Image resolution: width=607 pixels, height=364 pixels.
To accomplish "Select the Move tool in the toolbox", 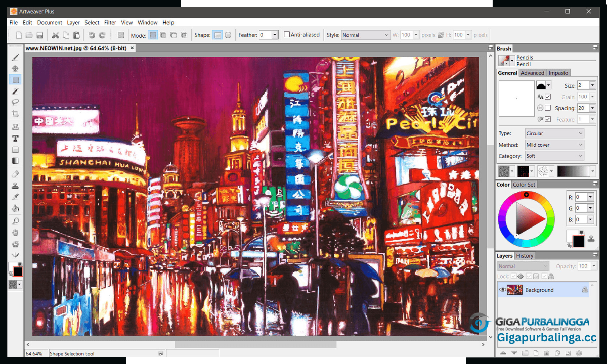I will click(16, 68).
